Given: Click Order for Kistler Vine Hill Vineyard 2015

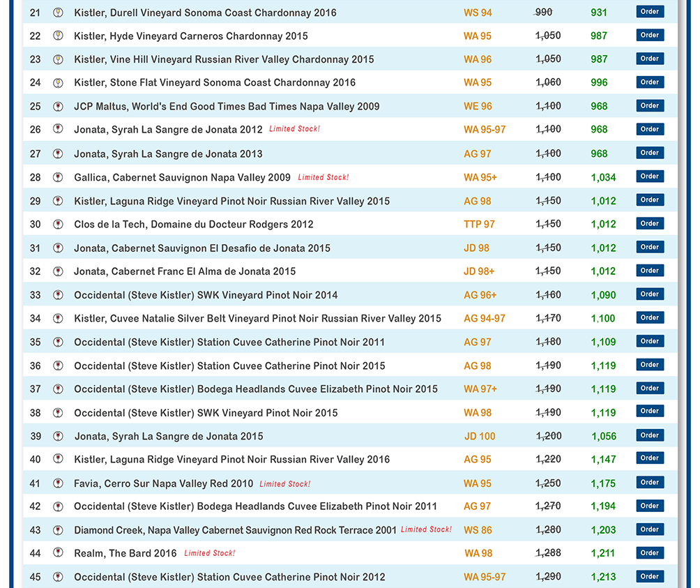Looking at the screenshot, I should click(x=650, y=59).
